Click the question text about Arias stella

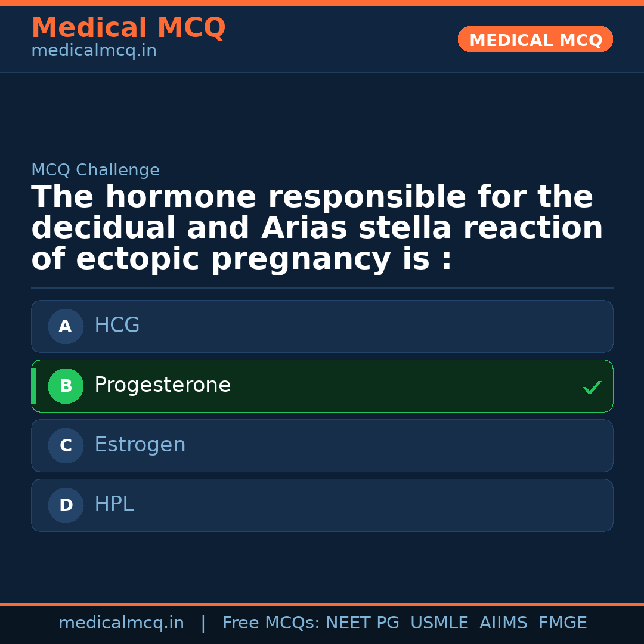tap(316, 228)
